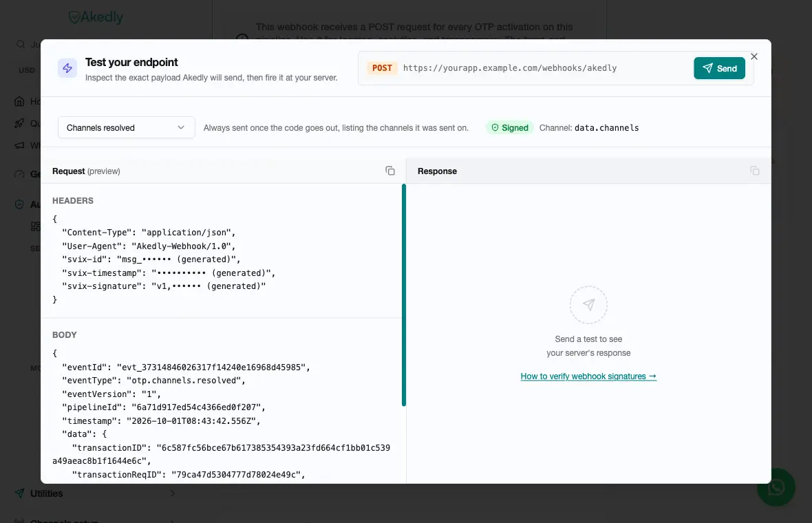Select the "svix-id" header line
Screen dimensions: 812x523
tap(151, 259)
